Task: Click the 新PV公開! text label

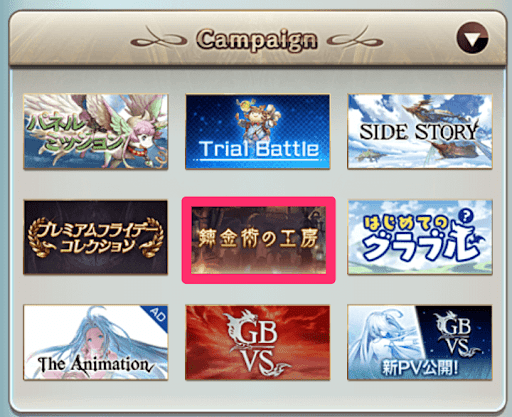Action: (420, 368)
